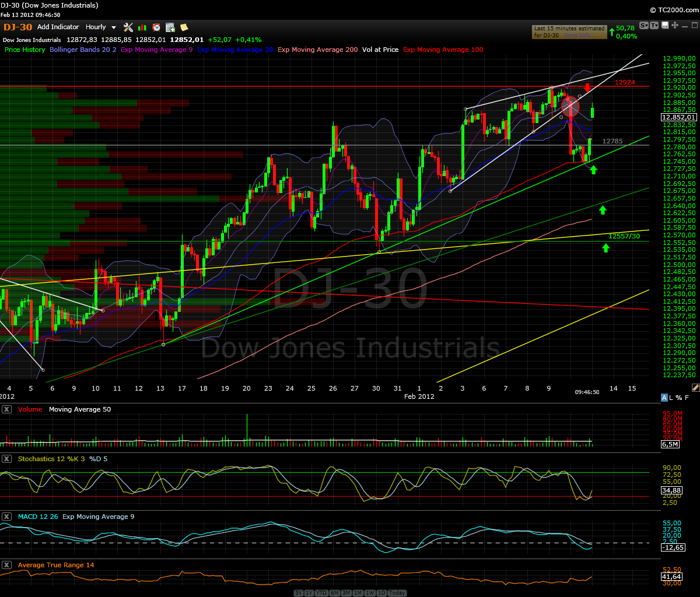Click the %D 5 label

tap(98, 459)
